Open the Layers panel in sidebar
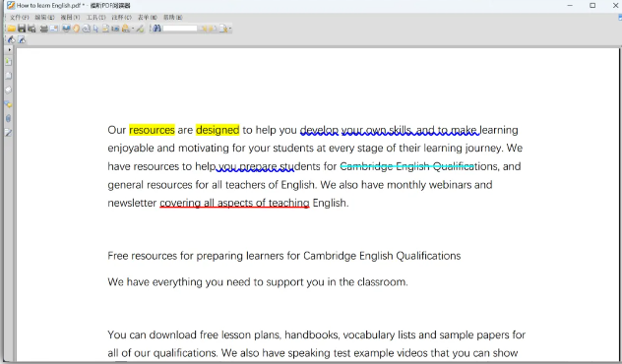The height and width of the screenshot is (364, 622). point(8,90)
